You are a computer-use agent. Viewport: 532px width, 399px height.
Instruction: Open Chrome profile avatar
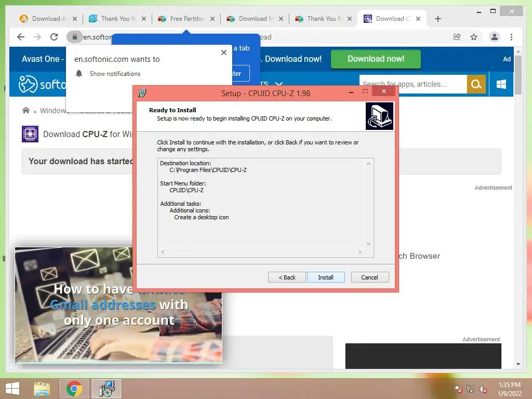495,37
